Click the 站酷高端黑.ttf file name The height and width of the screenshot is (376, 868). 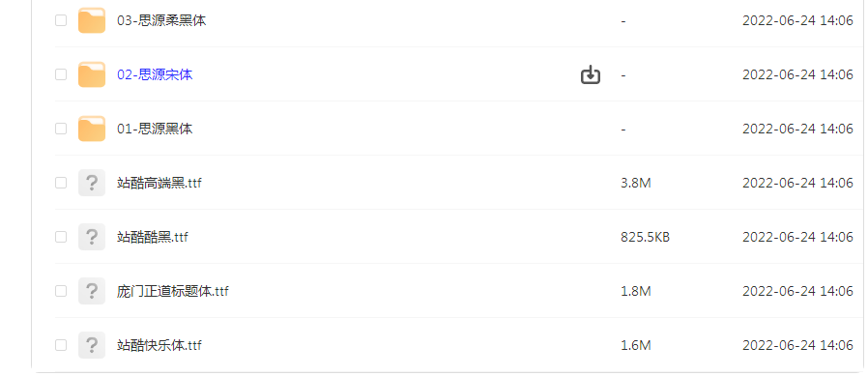pos(159,183)
